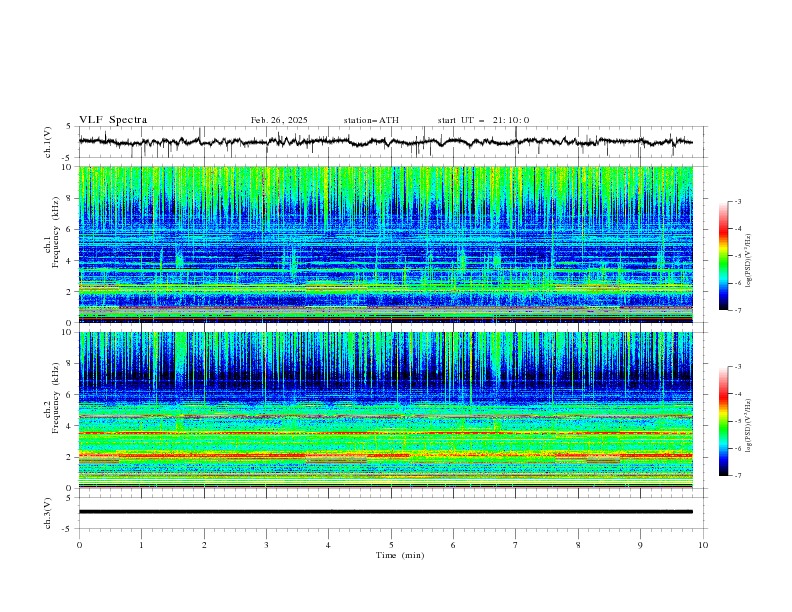The image size is (792, 612).
Task: Click the time axis tick label "5"
Action: [x=391, y=545]
